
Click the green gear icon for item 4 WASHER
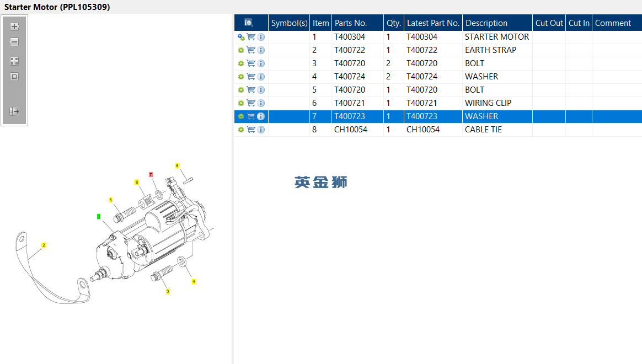(x=241, y=77)
